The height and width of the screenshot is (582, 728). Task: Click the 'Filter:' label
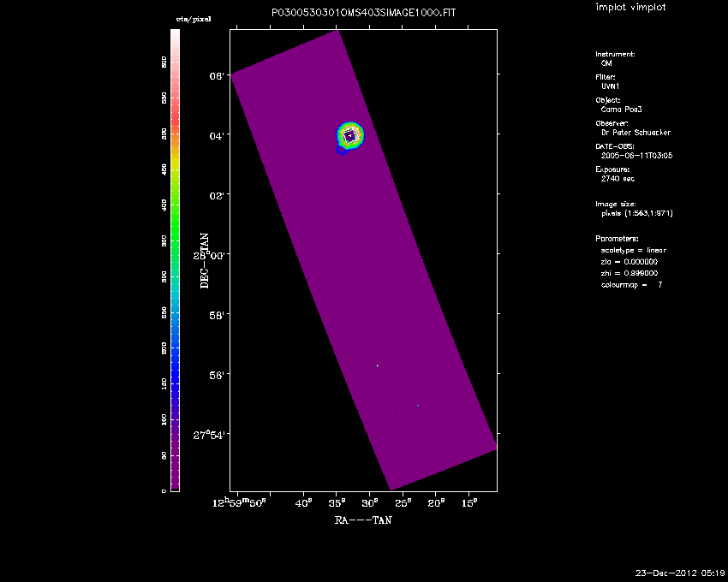tap(606, 77)
